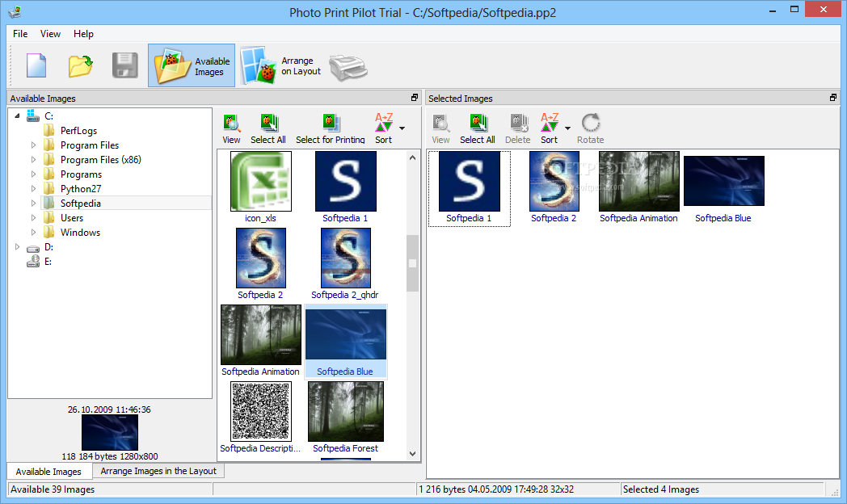The height and width of the screenshot is (504, 847).
Task: Click the Save floppy disk icon
Action: (124, 66)
